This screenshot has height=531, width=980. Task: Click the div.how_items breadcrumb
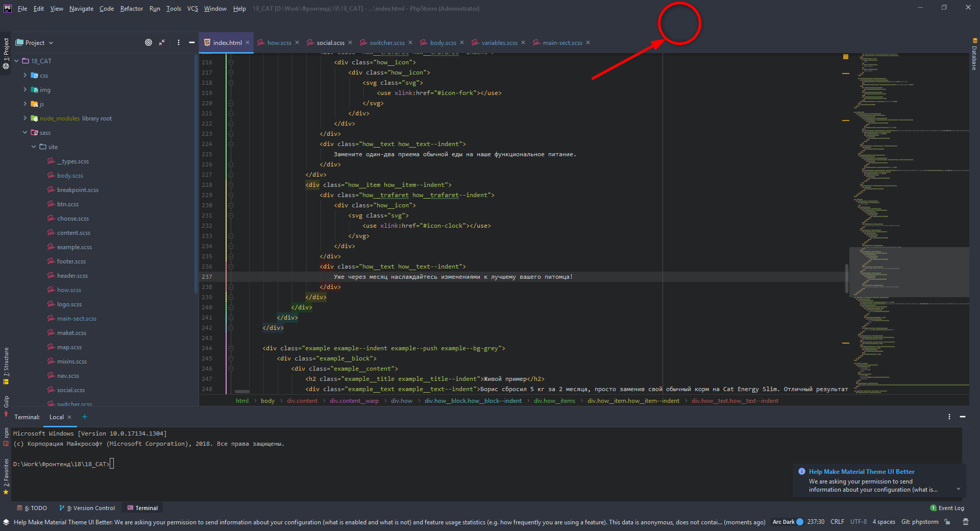(554, 401)
